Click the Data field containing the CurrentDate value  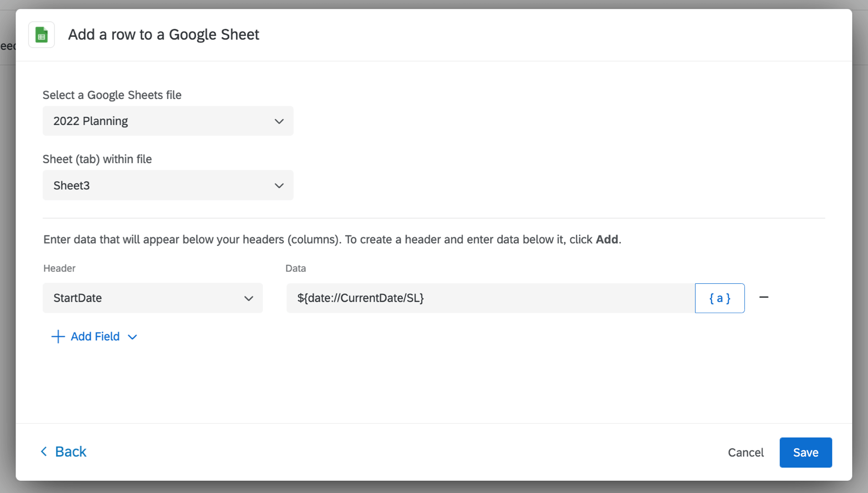(490, 298)
